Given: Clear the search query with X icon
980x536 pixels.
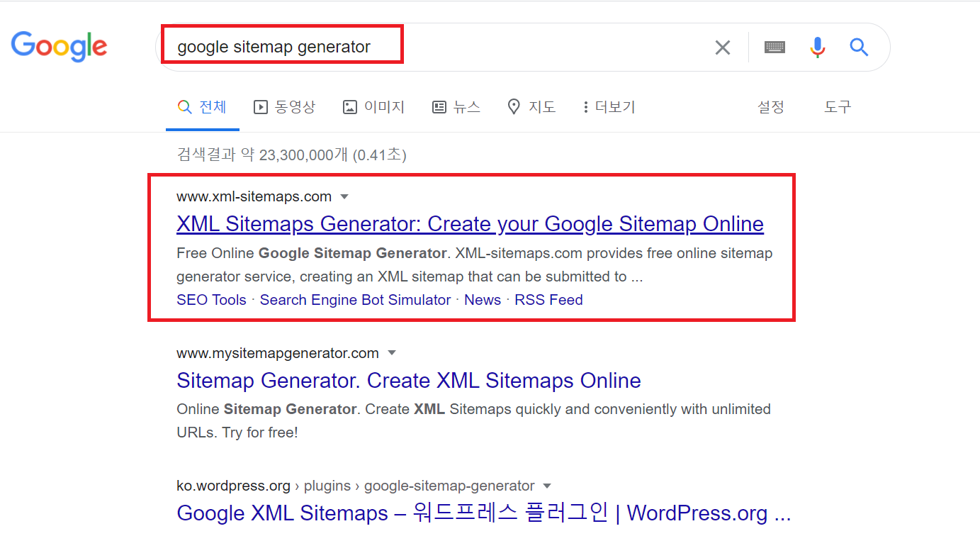Looking at the screenshot, I should coord(722,48).
